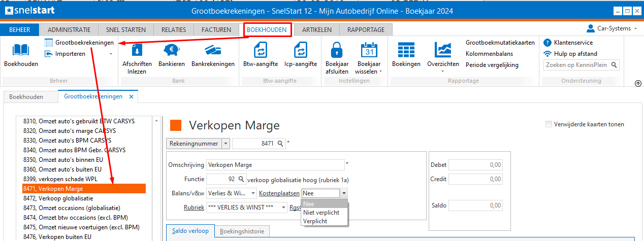
Task: Switch to Saldo verloop tab
Action: (x=190, y=231)
